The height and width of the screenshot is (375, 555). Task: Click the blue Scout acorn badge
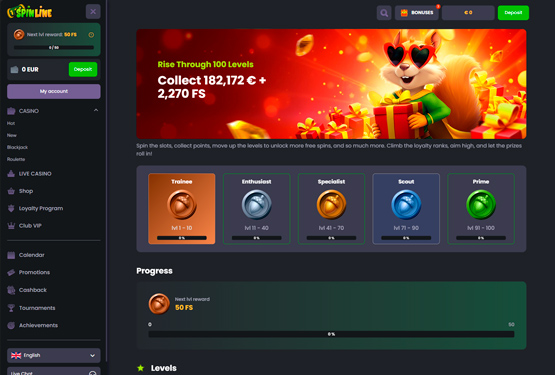[x=406, y=205]
